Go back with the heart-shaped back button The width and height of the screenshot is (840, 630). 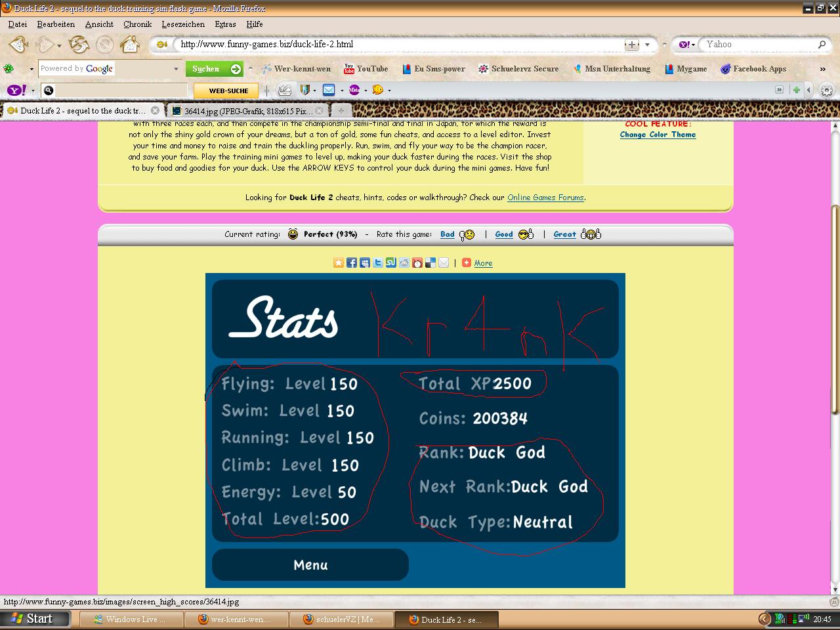(x=18, y=45)
